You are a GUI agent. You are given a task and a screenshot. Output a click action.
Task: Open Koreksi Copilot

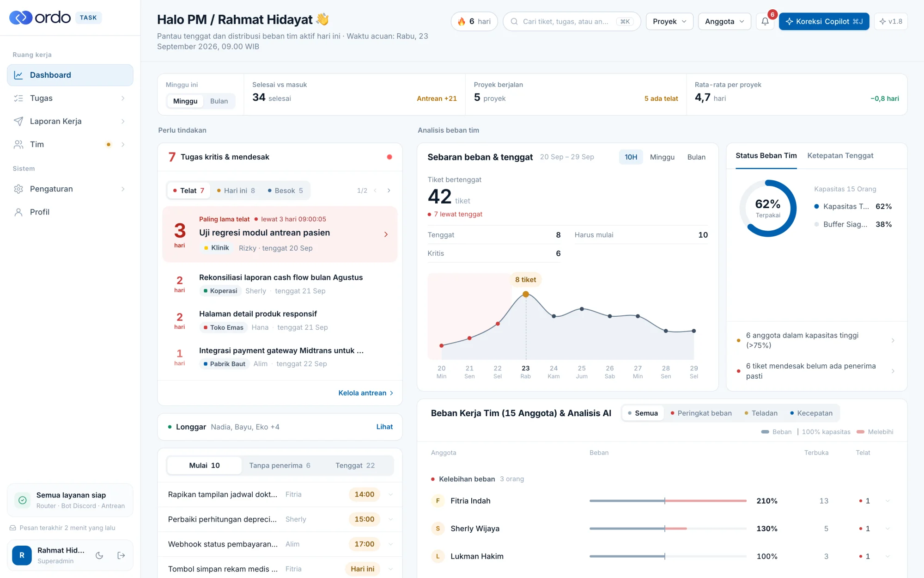coord(824,21)
